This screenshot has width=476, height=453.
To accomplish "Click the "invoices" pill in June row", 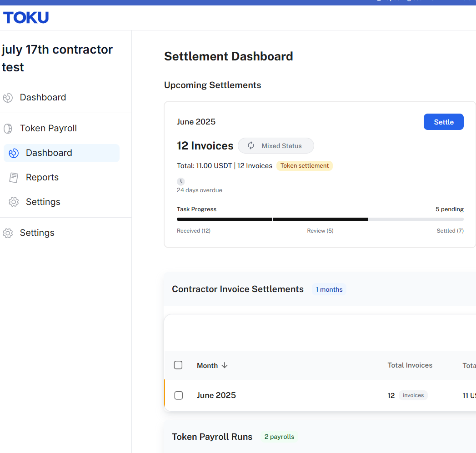I will tap(413, 395).
